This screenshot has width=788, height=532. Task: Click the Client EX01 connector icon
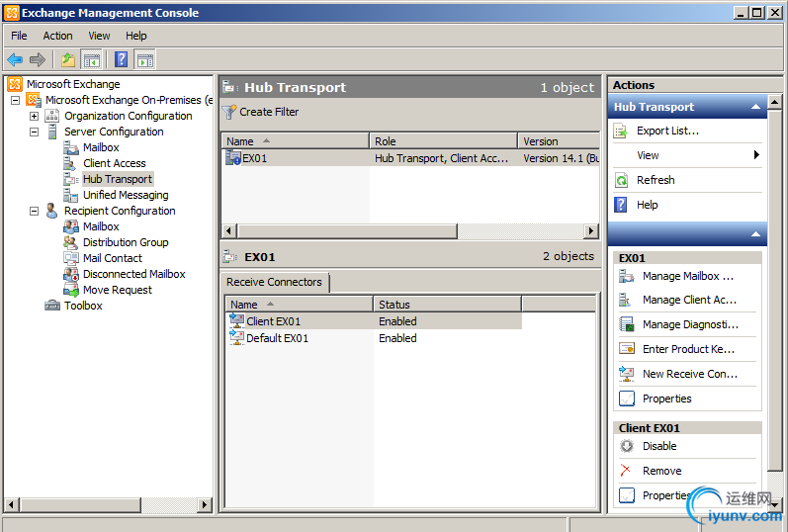pyautogui.click(x=236, y=320)
